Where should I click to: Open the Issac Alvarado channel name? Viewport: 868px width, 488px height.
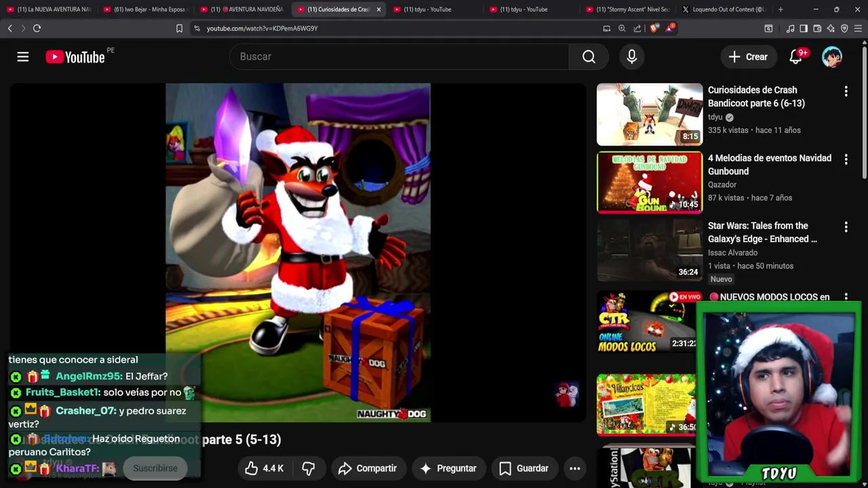[732, 252]
